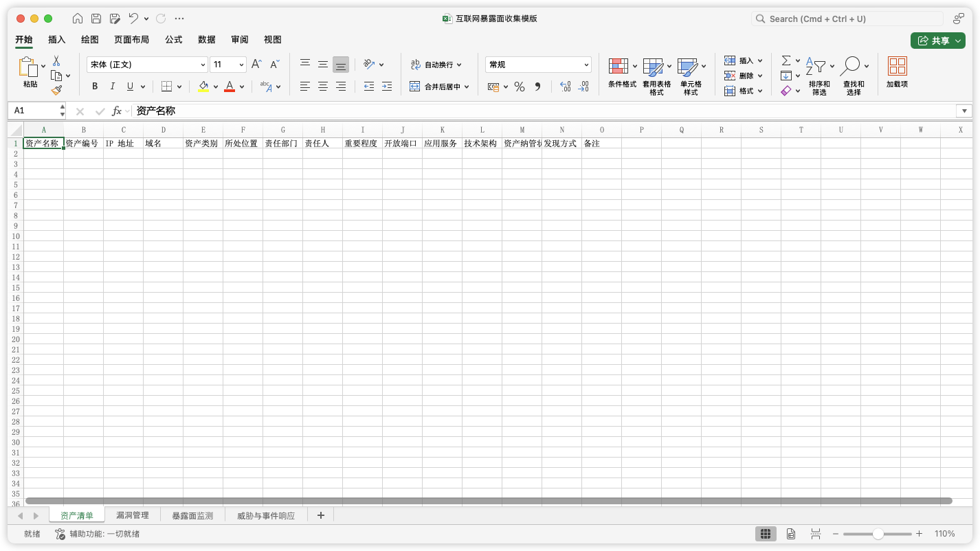Toggle italic formatting
This screenshot has width=980, height=551.
pyautogui.click(x=112, y=86)
